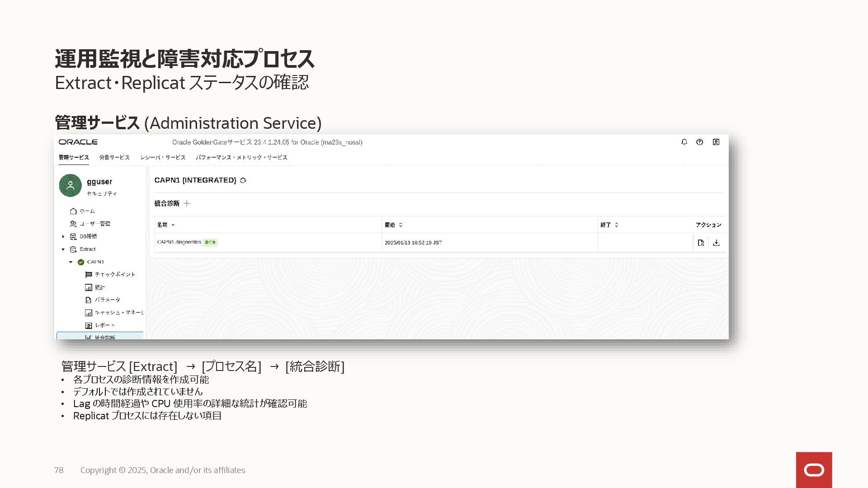Open the help question mark icon
868x488 pixels.
click(x=699, y=142)
